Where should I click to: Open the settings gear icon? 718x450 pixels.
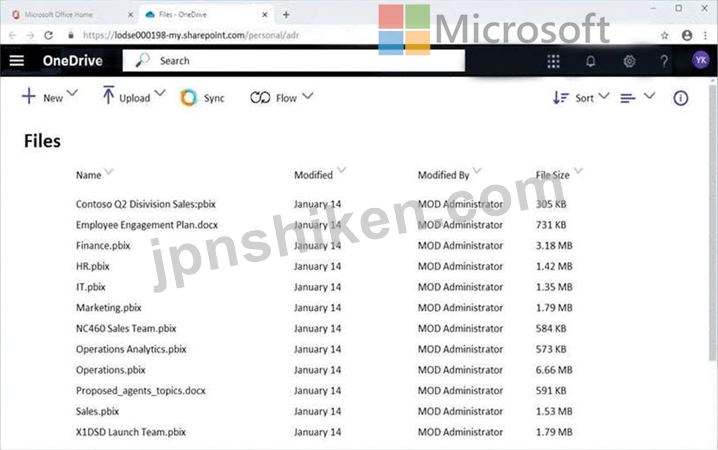(x=629, y=61)
